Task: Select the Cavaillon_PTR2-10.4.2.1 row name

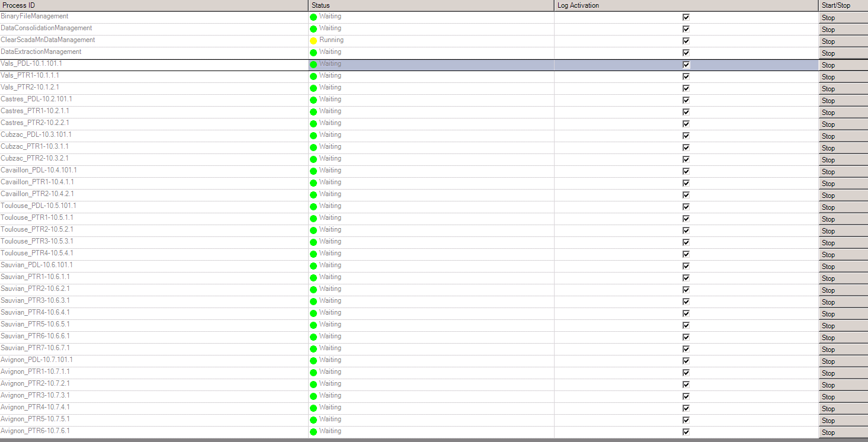Action: click(x=37, y=194)
